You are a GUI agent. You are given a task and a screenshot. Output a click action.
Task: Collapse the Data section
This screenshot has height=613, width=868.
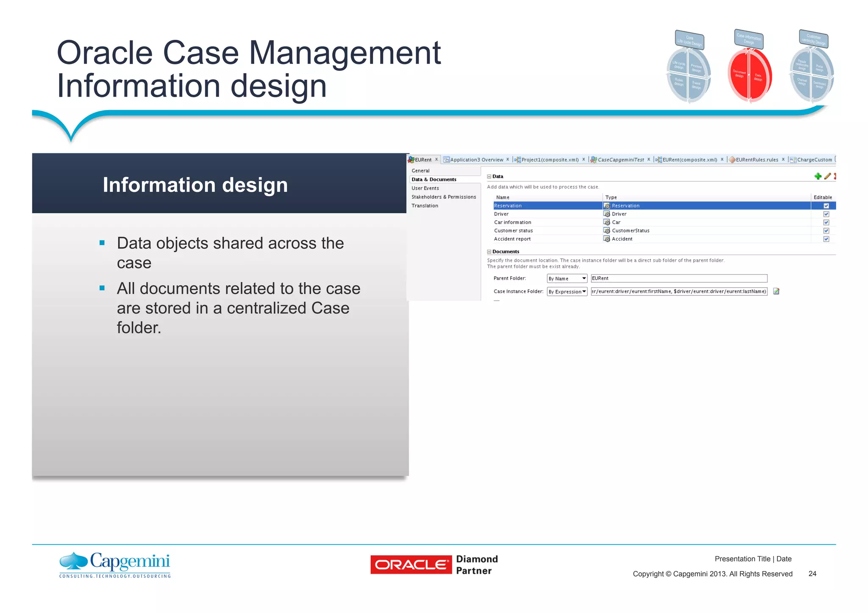click(x=489, y=176)
